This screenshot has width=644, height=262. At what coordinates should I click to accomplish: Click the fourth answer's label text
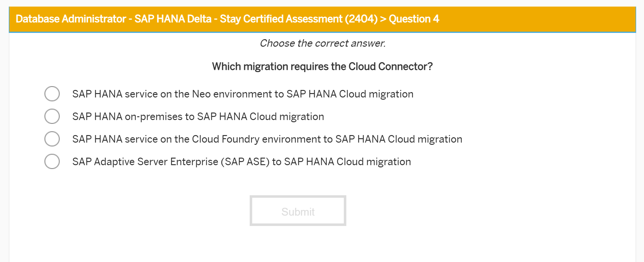[241, 161]
